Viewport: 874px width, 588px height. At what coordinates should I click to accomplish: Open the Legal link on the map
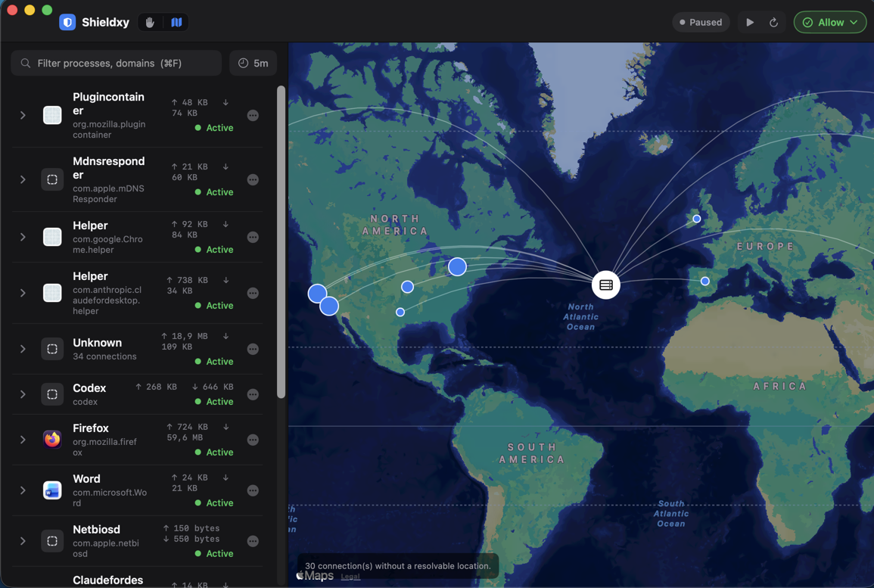pyautogui.click(x=350, y=577)
